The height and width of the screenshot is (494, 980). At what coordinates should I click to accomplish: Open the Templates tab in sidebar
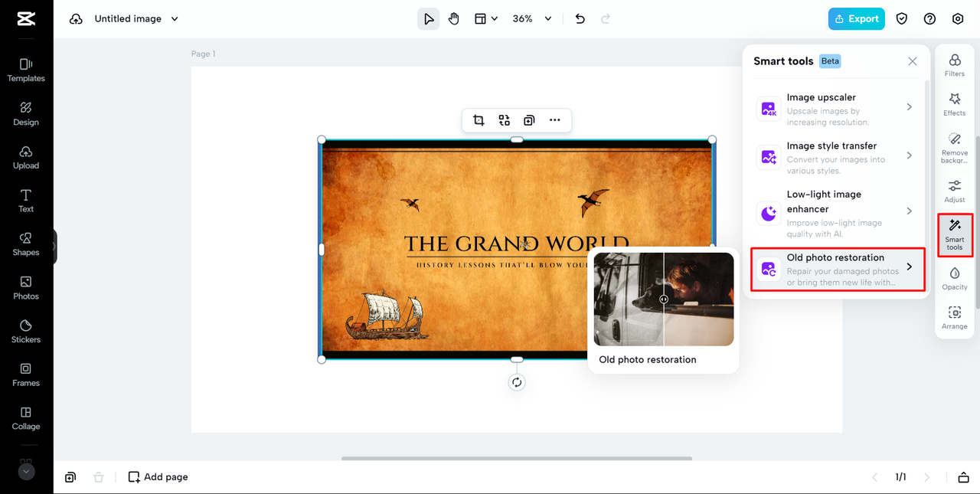point(26,70)
